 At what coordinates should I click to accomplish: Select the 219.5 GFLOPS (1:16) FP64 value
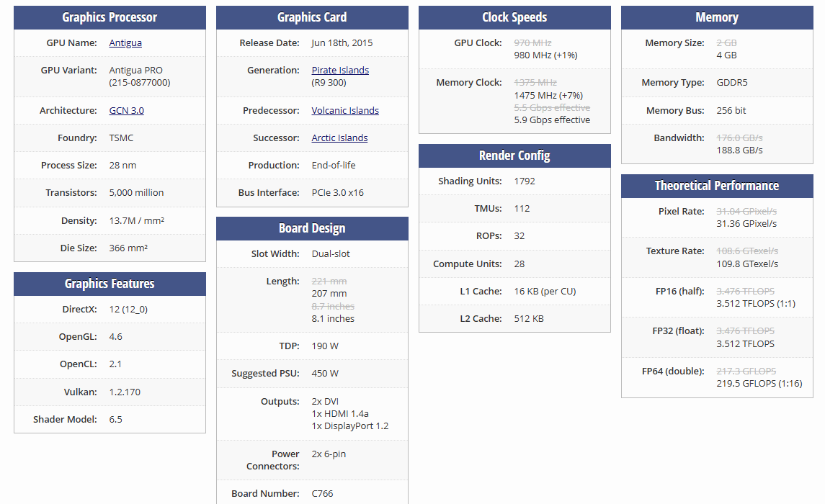point(759,384)
